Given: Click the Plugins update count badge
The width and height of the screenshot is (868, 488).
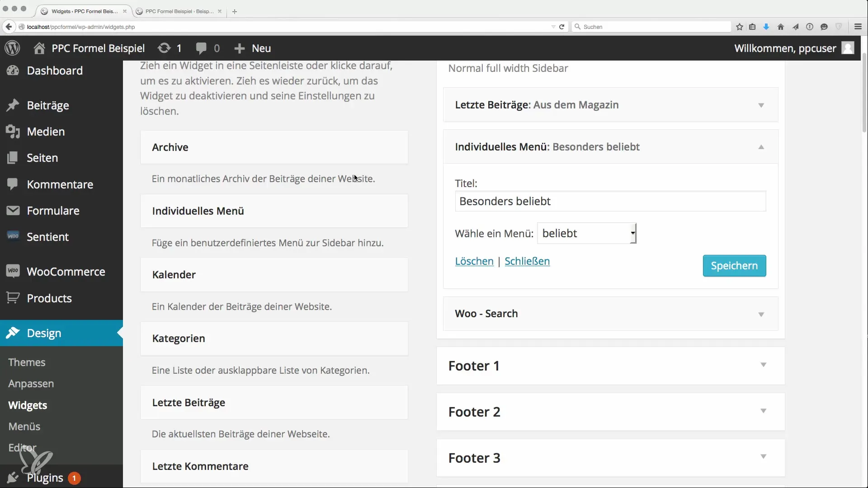Looking at the screenshot, I should (74, 478).
